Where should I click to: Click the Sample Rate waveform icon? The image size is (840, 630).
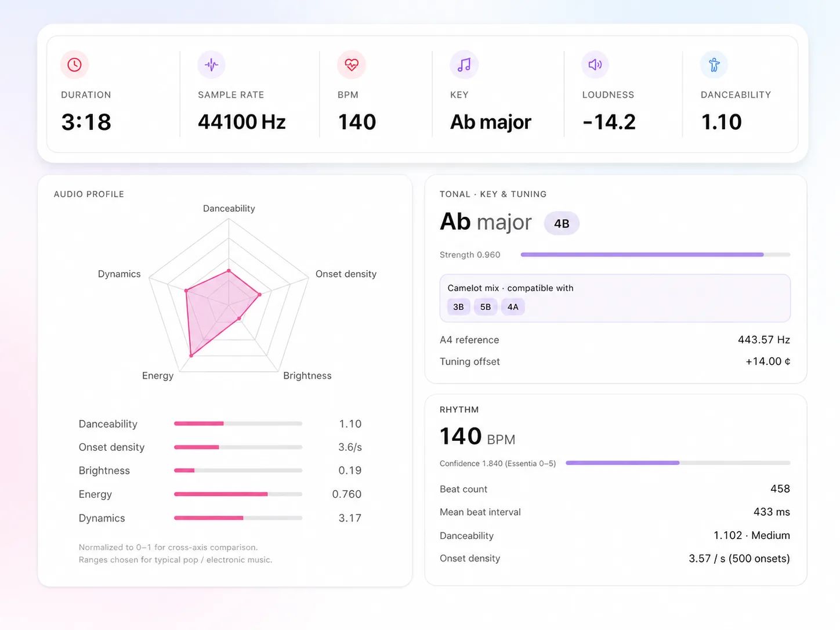click(x=211, y=64)
